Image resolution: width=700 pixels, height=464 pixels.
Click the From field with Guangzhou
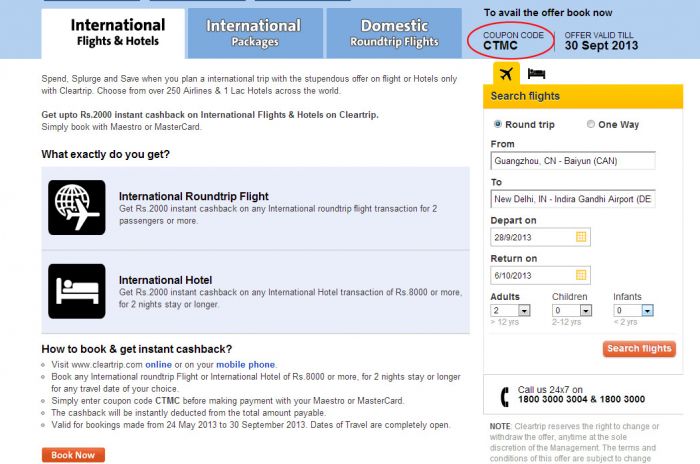click(x=573, y=161)
